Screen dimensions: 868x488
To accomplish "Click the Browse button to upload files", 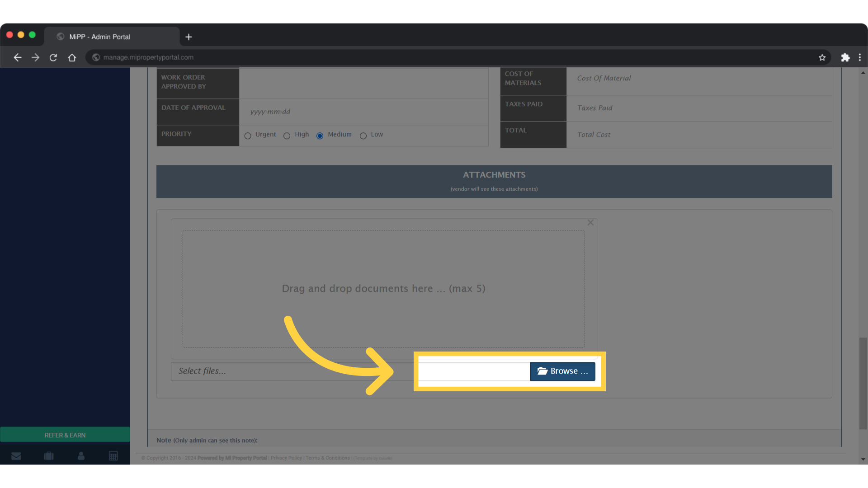I will point(562,371).
